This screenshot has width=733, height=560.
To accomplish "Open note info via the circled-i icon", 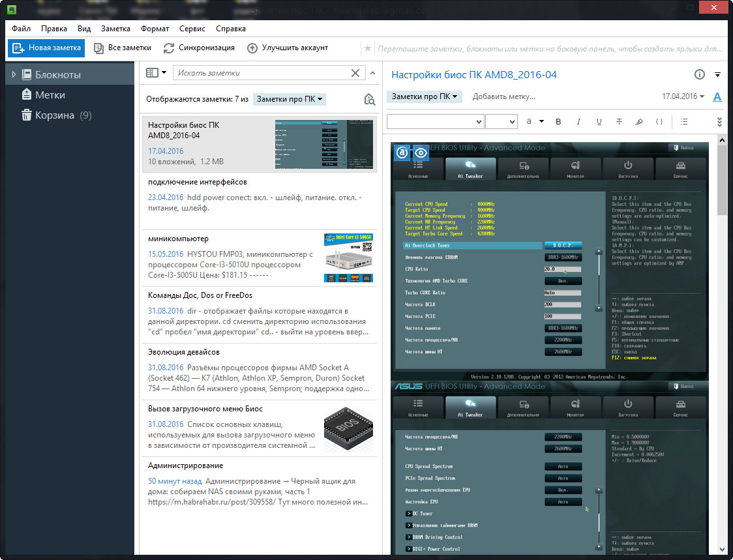I will [700, 75].
